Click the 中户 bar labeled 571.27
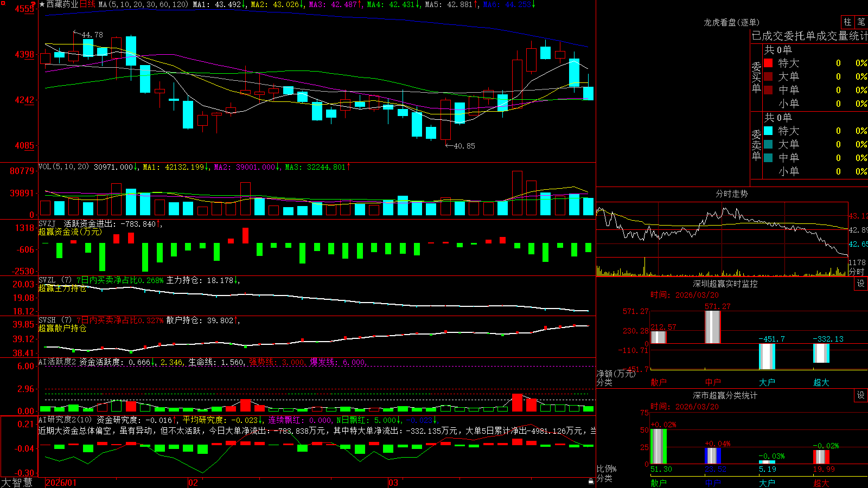 (712, 327)
